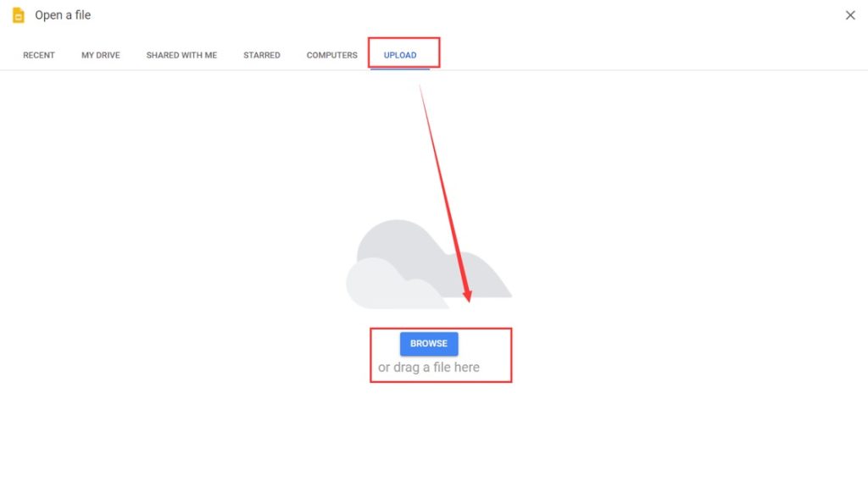This screenshot has height=498, width=868.
Task: Click the BROWSE button
Action: [428, 343]
